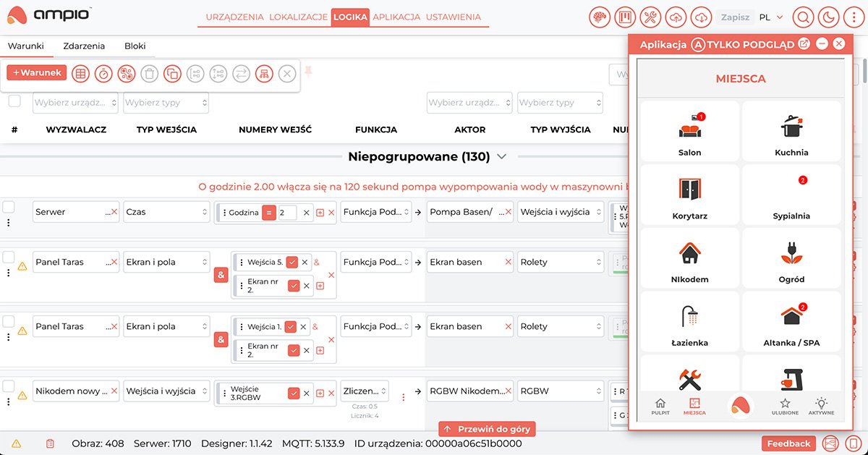
Task: Click the Godzina value field showing 2
Action: click(287, 213)
